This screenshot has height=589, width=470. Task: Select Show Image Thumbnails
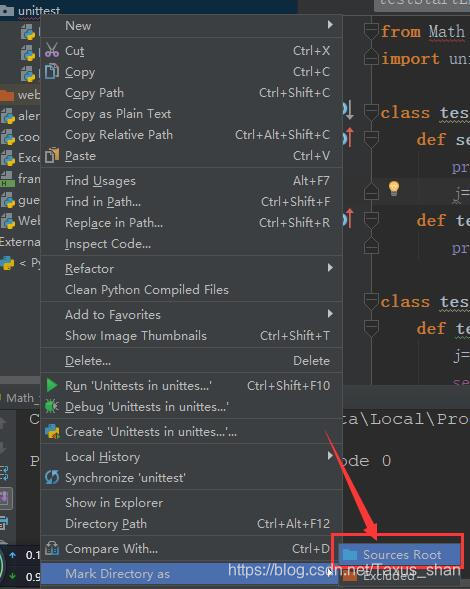(191, 335)
